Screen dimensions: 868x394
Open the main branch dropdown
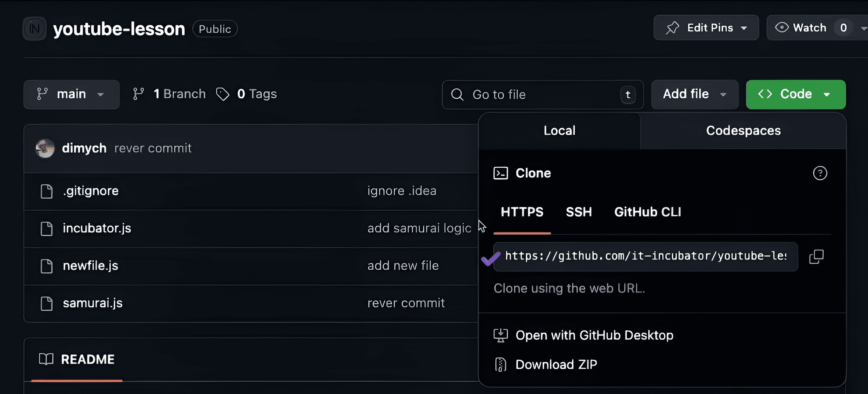click(71, 94)
